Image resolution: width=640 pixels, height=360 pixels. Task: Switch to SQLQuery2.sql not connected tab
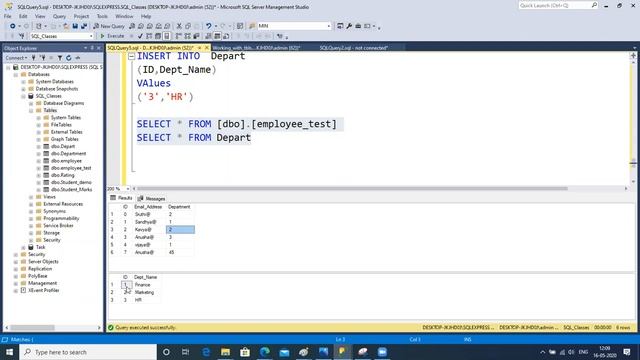[353, 48]
